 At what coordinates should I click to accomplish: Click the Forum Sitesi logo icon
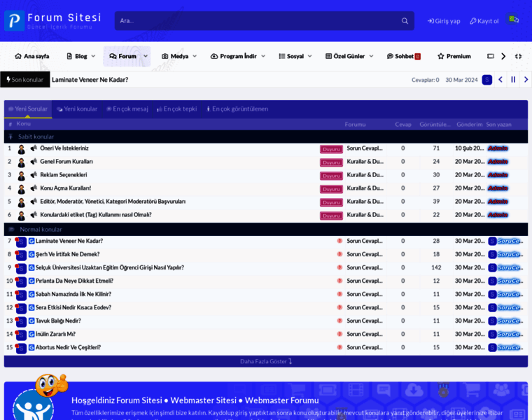[14, 20]
